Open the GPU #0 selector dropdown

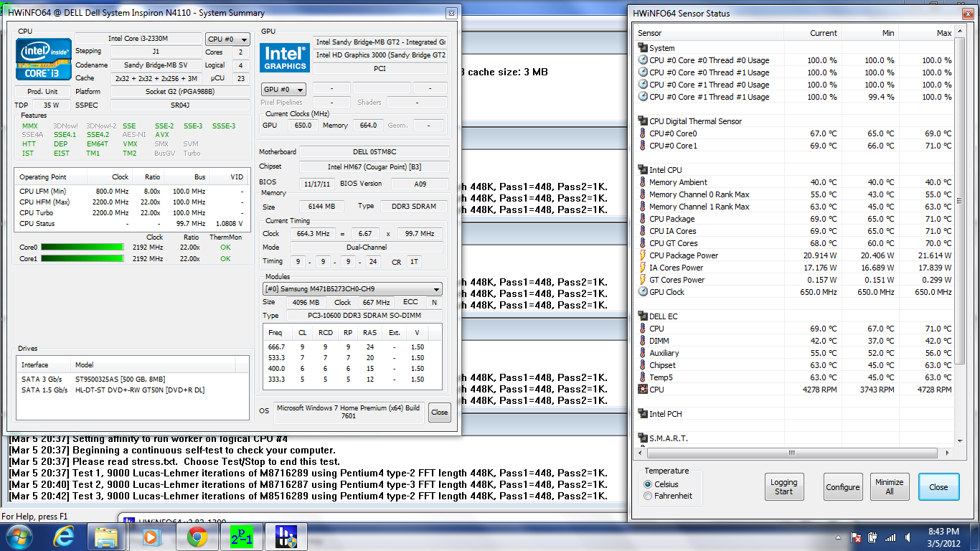click(x=284, y=90)
